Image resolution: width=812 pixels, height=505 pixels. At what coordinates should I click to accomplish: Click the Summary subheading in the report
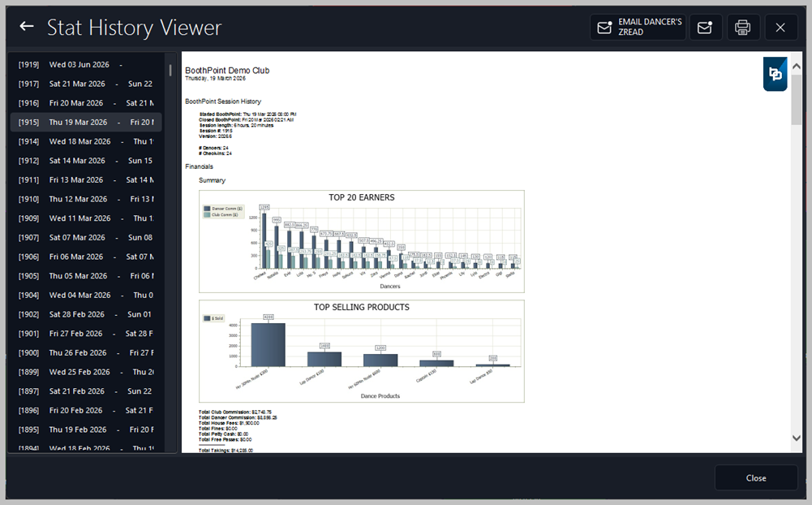tap(213, 180)
